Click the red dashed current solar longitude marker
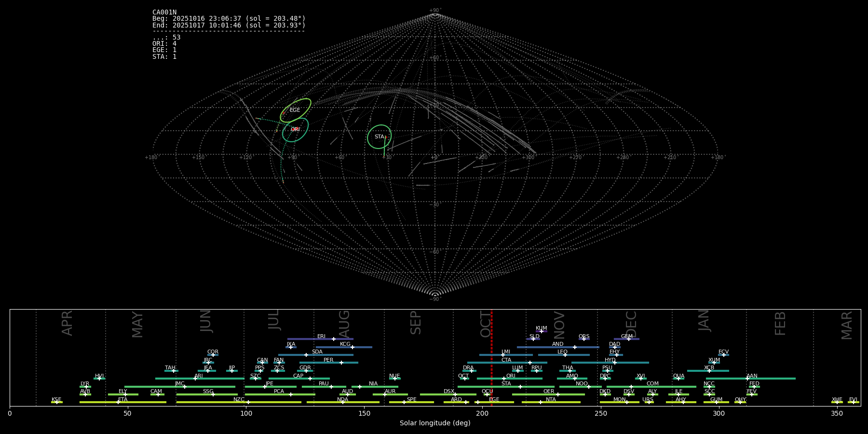This screenshot has height=434, width=868. click(491, 357)
